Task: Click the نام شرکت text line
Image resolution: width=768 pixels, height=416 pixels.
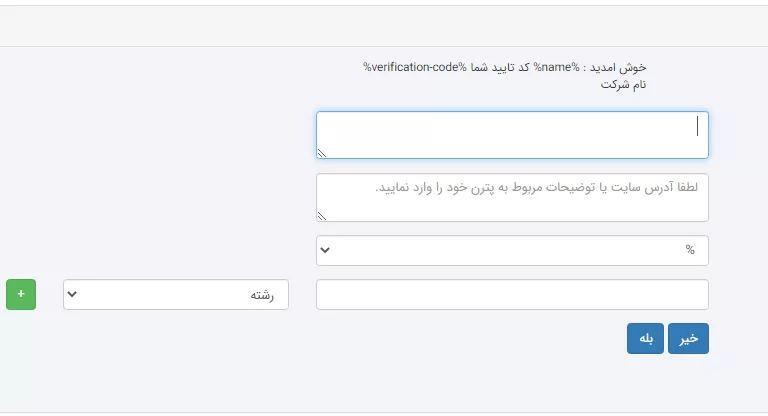Action: [623, 84]
